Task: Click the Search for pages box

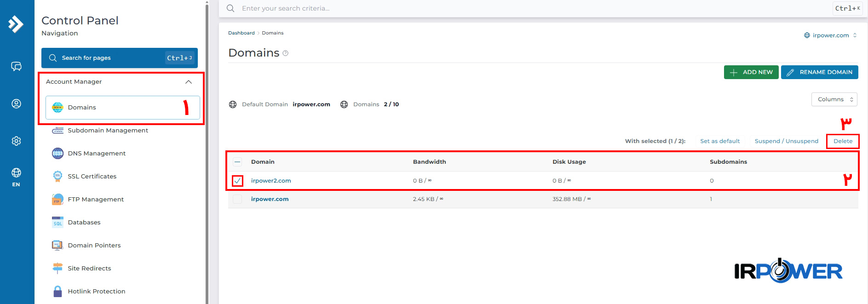Action: tap(120, 58)
